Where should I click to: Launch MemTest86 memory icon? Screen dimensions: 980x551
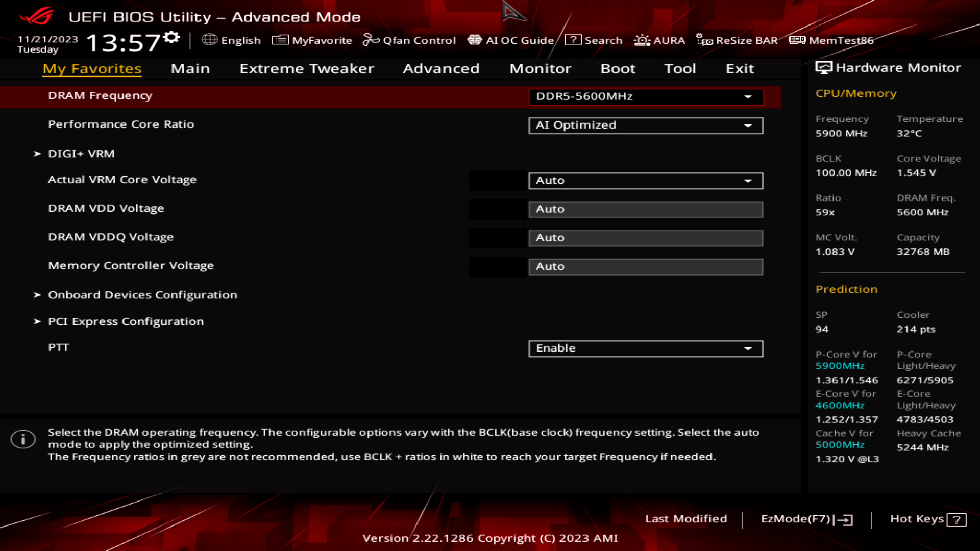[x=797, y=40]
